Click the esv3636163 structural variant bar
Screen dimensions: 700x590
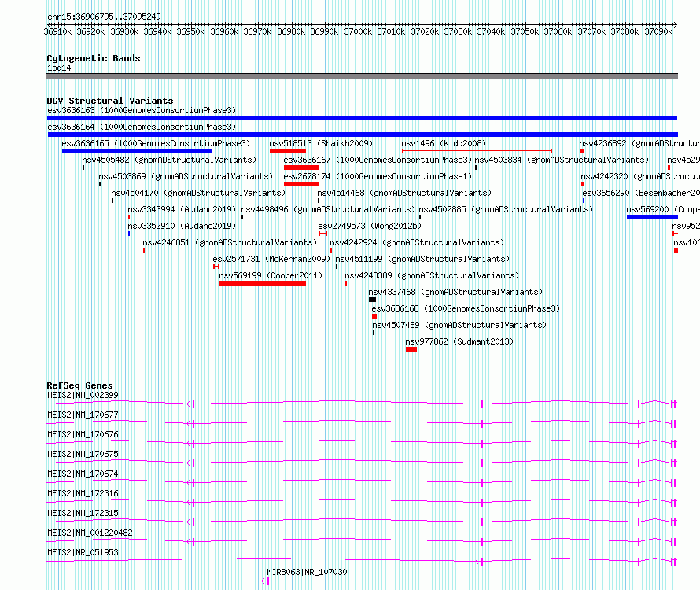[x=362, y=118]
